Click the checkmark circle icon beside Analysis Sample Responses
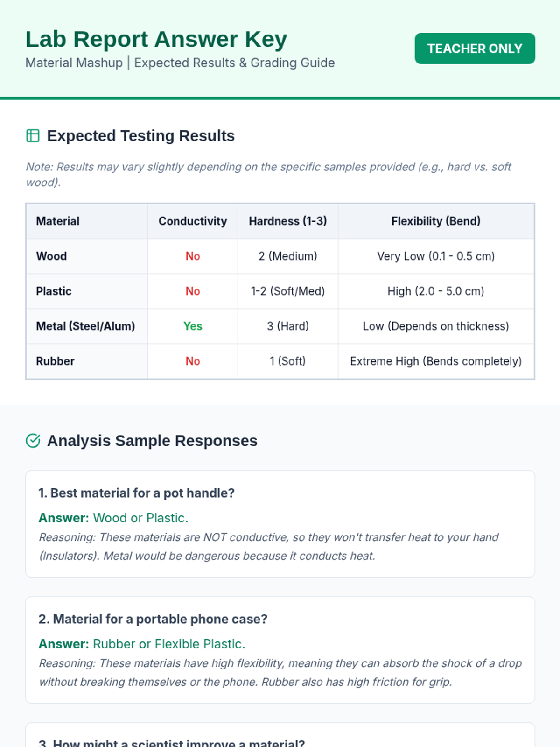 [x=33, y=441]
